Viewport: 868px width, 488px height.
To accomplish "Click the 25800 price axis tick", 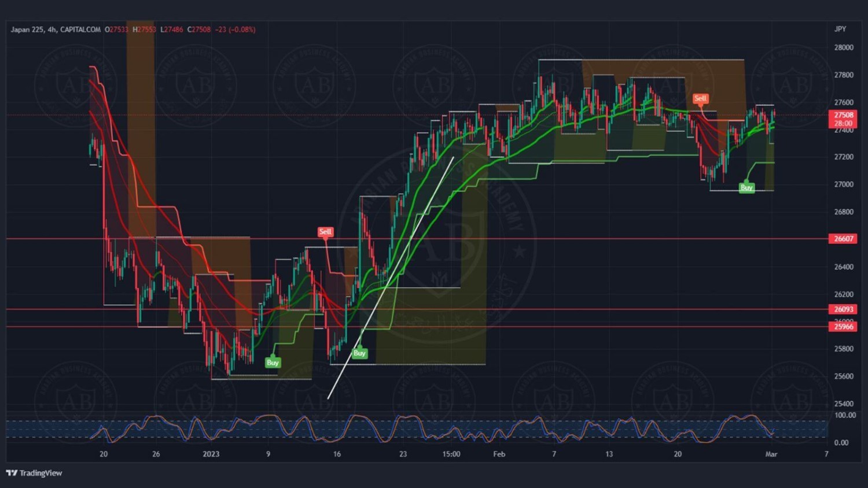I will click(x=844, y=349).
